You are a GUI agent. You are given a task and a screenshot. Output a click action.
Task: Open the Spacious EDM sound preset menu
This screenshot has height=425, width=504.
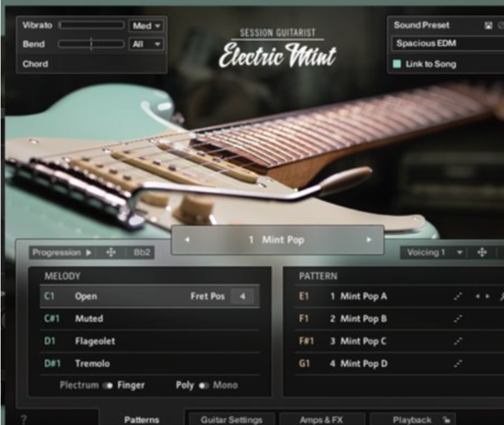click(x=448, y=44)
